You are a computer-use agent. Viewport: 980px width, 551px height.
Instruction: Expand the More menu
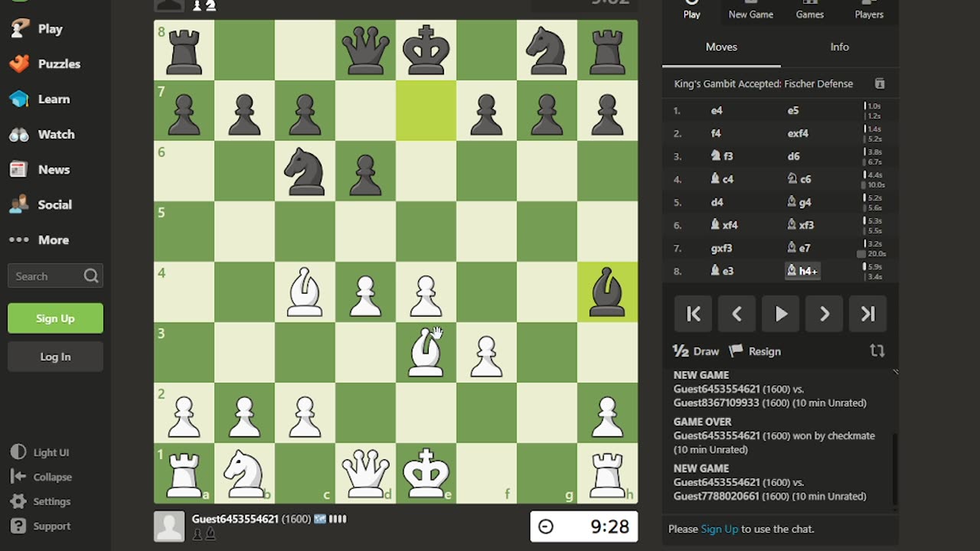[39, 240]
